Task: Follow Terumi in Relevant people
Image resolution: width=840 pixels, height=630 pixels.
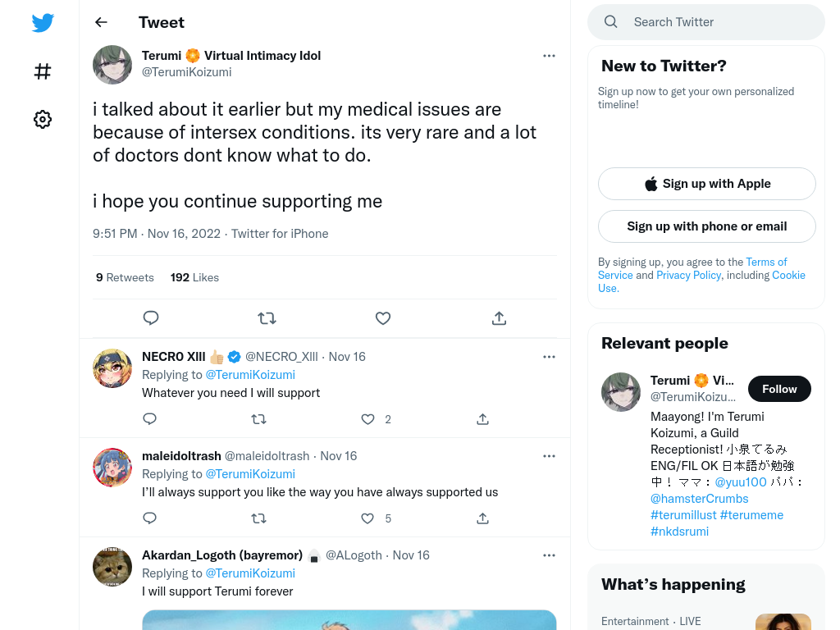Action: point(779,389)
